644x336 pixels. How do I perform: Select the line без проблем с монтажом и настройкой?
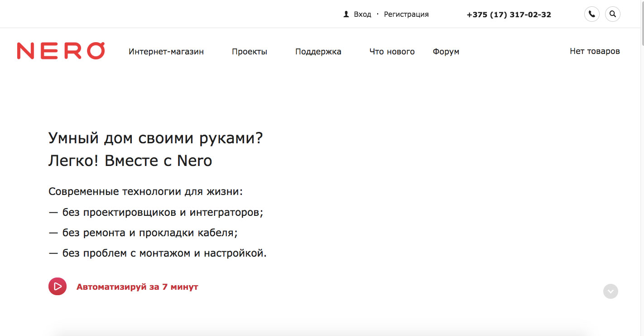158,253
